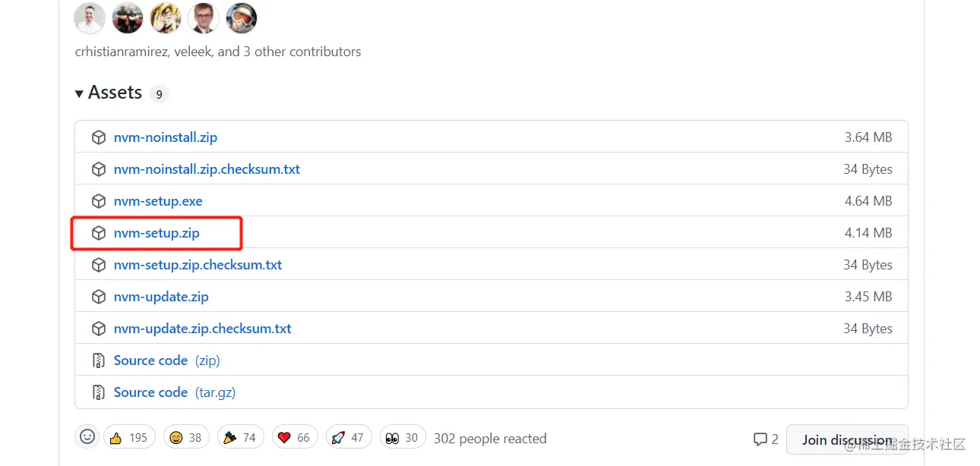
Task: Download nvm-noinstall.zip.checksum.txt
Action: (207, 169)
